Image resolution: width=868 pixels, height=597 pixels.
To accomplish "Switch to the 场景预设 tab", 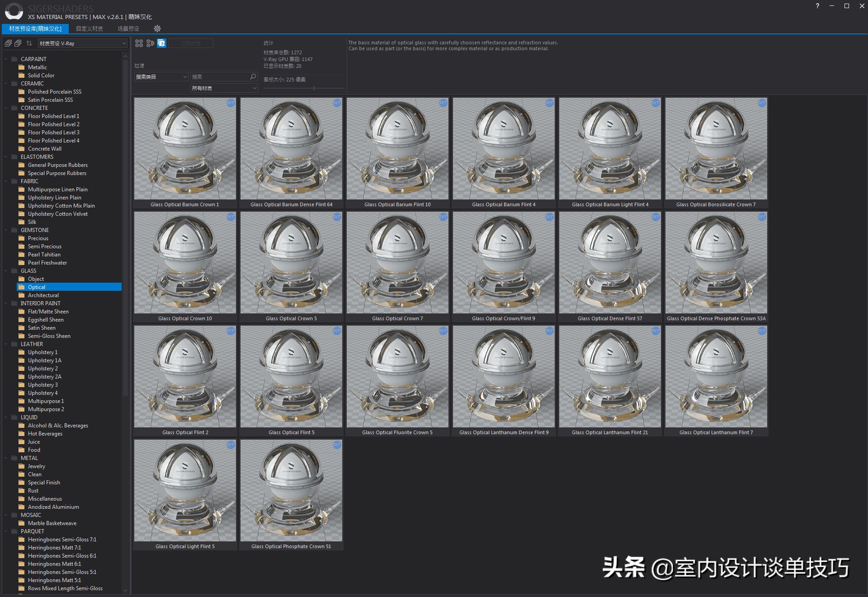I will (x=128, y=28).
